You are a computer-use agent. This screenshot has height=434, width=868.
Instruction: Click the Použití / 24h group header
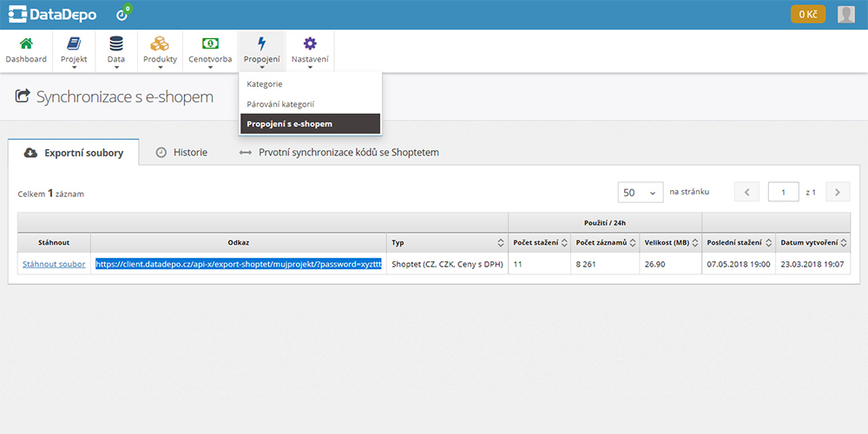coord(605,222)
